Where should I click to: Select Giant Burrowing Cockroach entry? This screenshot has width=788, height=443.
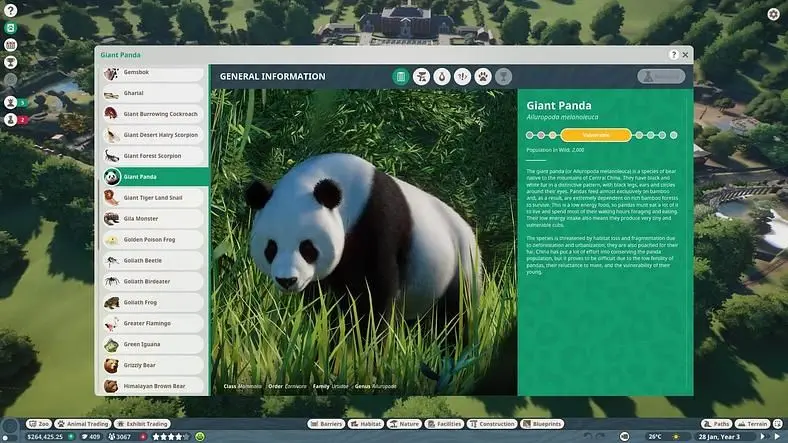[x=153, y=114]
